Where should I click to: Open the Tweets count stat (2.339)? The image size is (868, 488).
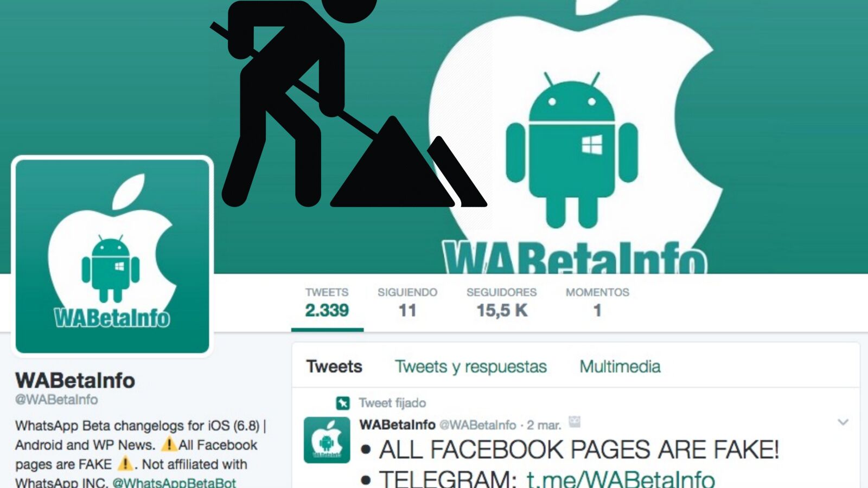coord(327,303)
